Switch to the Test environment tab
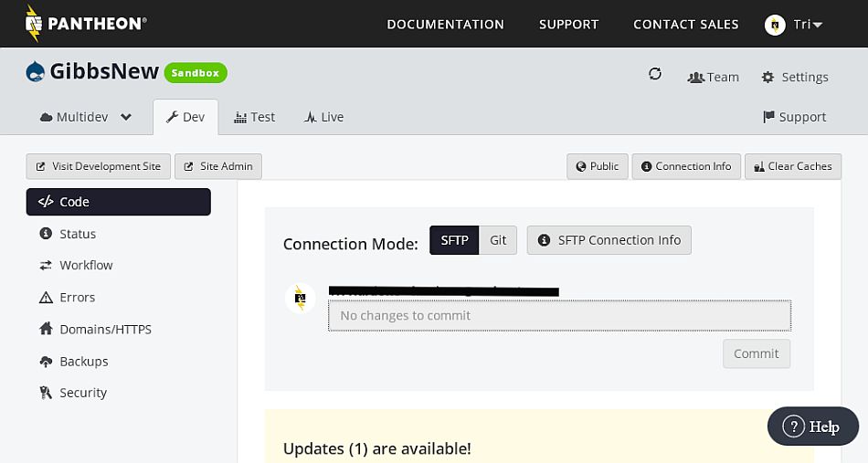This screenshot has height=463, width=868. 254,117
